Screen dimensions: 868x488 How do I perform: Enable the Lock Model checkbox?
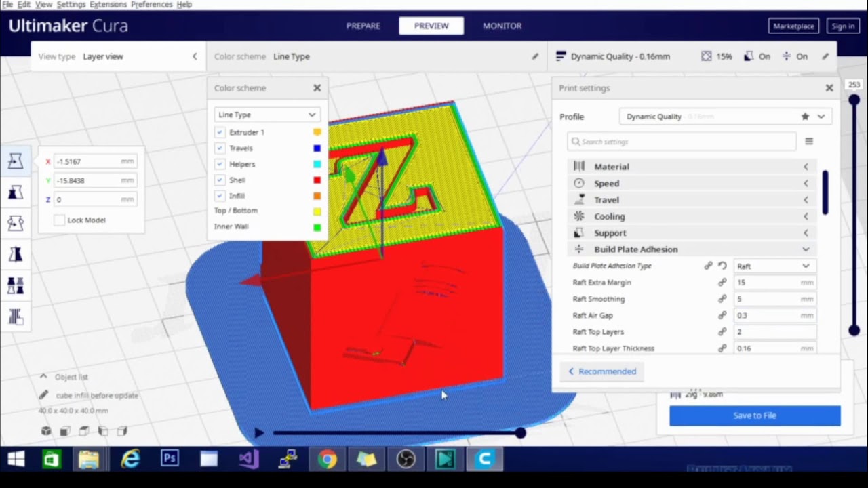pyautogui.click(x=60, y=220)
